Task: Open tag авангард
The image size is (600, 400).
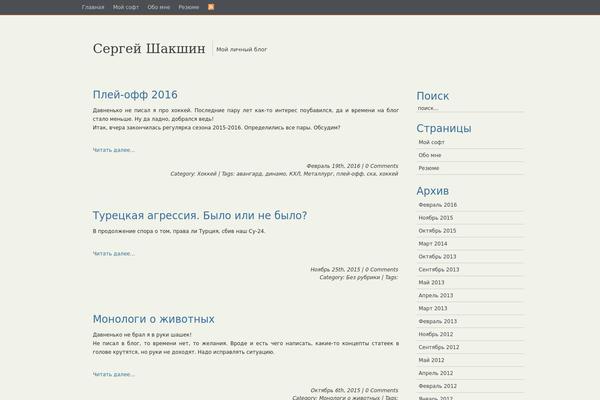Action: click(x=249, y=174)
